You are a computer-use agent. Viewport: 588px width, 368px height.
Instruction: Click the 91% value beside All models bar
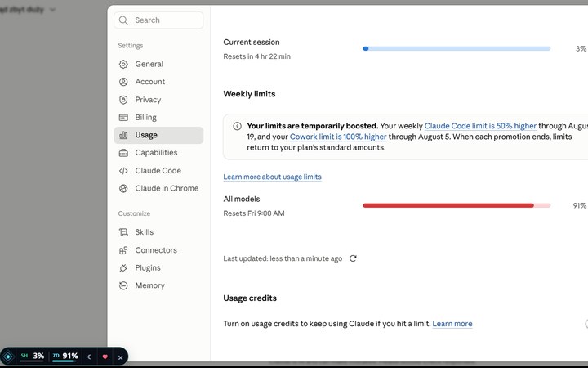click(579, 205)
